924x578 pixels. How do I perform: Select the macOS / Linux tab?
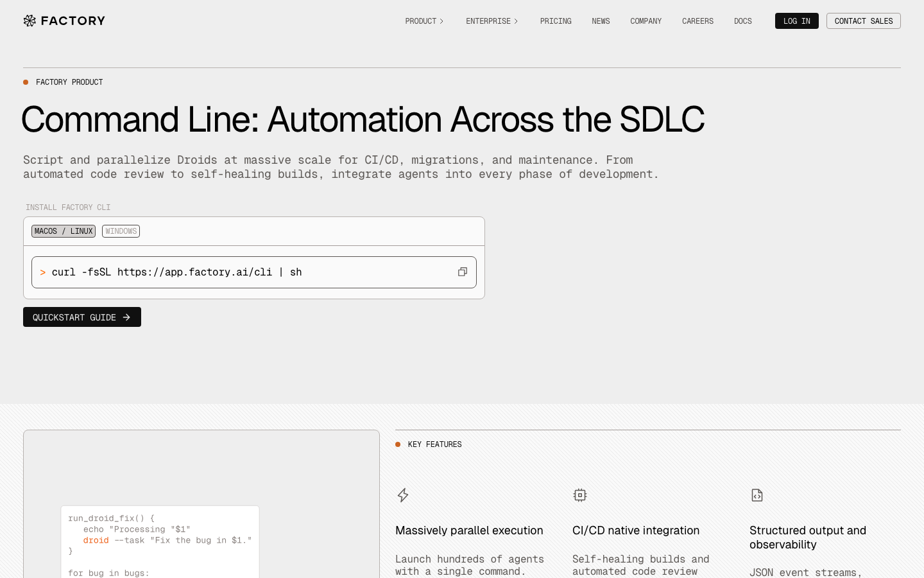pyautogui.click(x=64, y=231)
